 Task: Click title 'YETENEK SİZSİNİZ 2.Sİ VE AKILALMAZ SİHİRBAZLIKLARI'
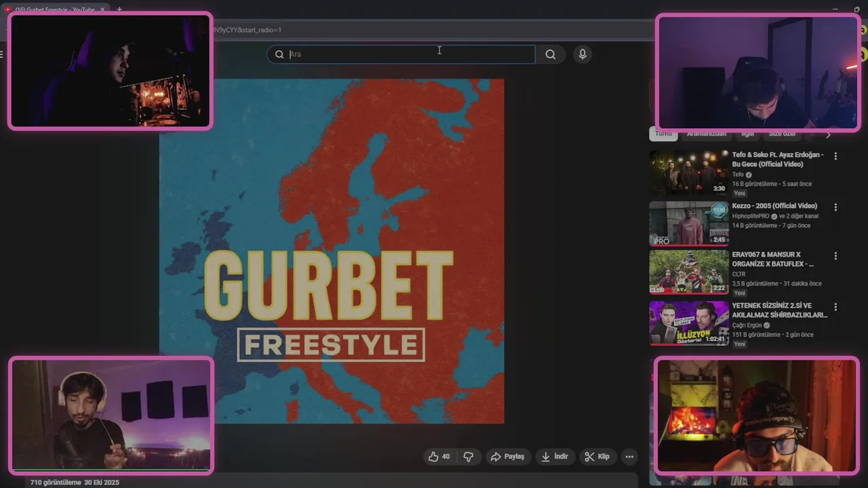[780, 310]
